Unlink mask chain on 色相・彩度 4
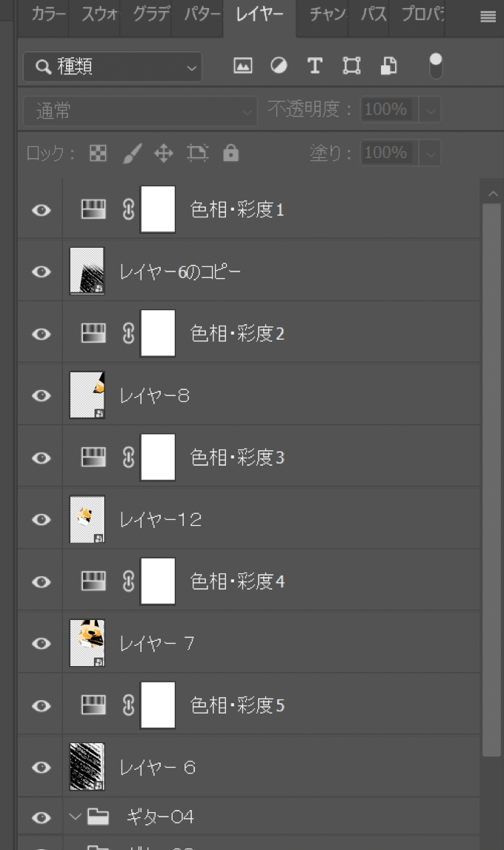The width and height of the screenshot is (504, 850). click(x=128, y=582)
